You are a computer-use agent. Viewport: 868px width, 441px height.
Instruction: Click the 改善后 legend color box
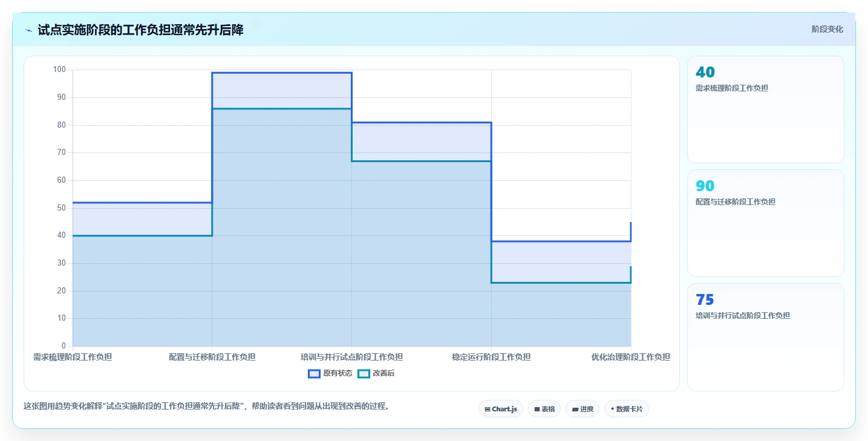(x=364, y=373)
